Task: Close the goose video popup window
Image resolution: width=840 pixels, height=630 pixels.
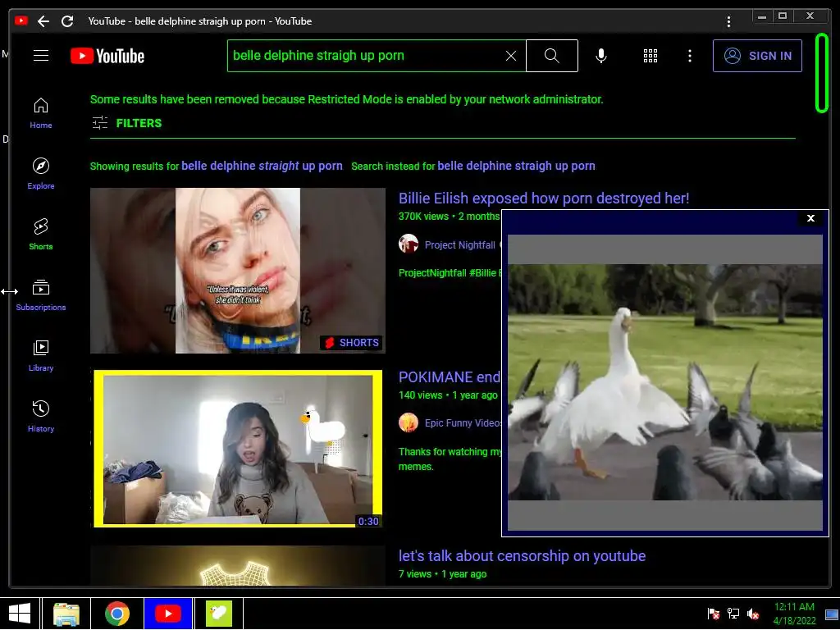Action: (x=810, y=218)
